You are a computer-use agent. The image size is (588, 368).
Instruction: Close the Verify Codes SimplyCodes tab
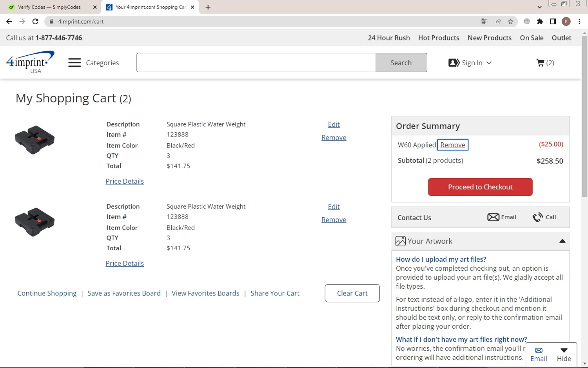point(95,7)
